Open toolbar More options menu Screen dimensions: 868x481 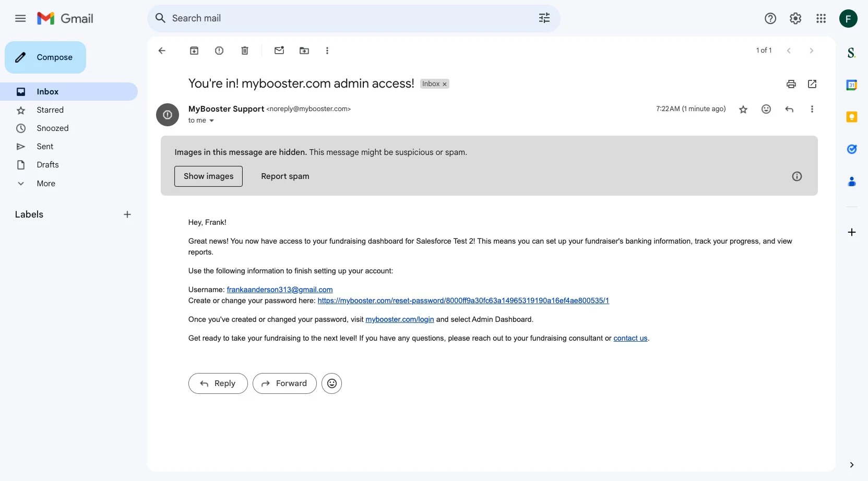327,51
